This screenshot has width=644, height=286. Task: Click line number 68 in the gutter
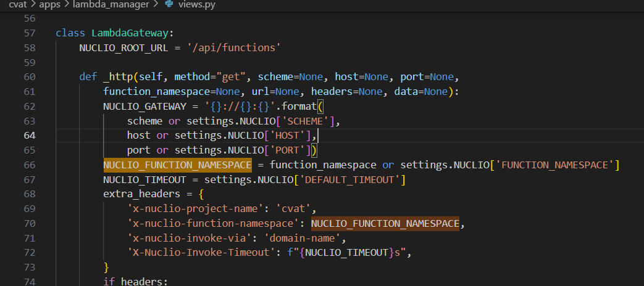pyautogui.click(x=30, y=194)
